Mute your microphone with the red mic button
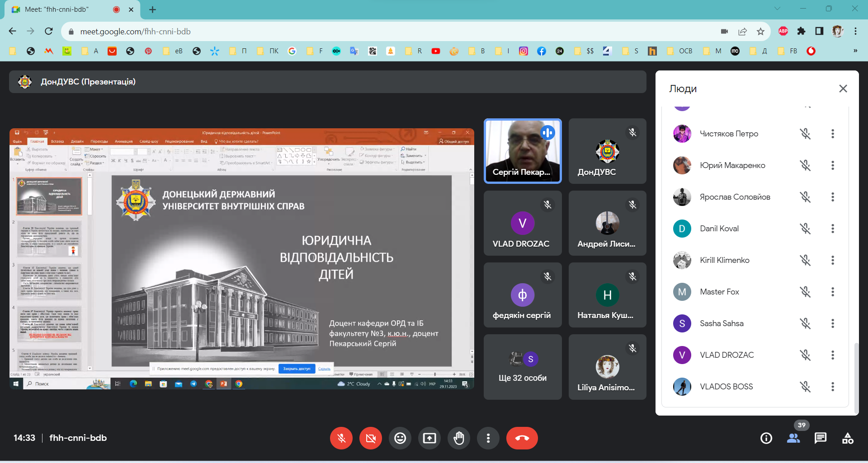The image size is (868, 463). pyautogui.click(x=341, y=438)
